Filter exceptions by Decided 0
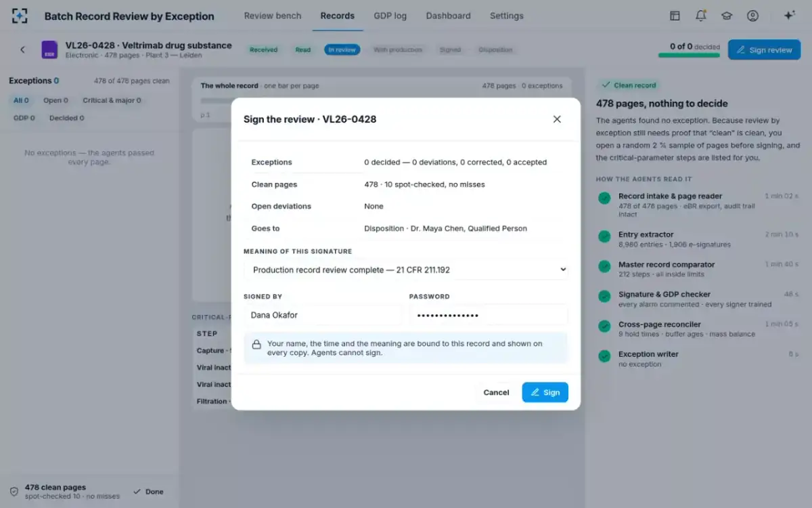The image size is (812, 508). [66, 118]
